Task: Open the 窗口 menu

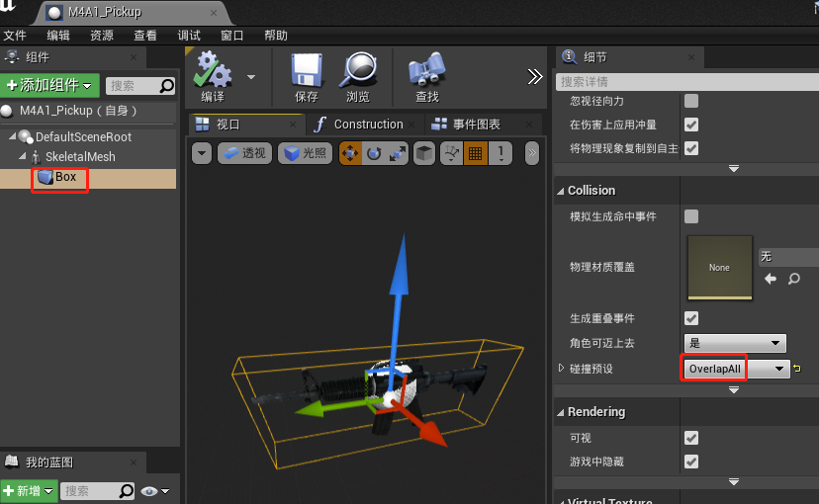Action: tap(231, 36)
